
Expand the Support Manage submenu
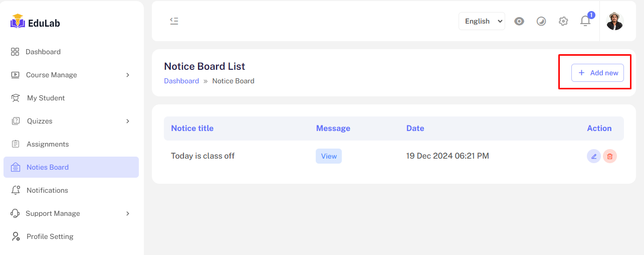click(128, 213)
